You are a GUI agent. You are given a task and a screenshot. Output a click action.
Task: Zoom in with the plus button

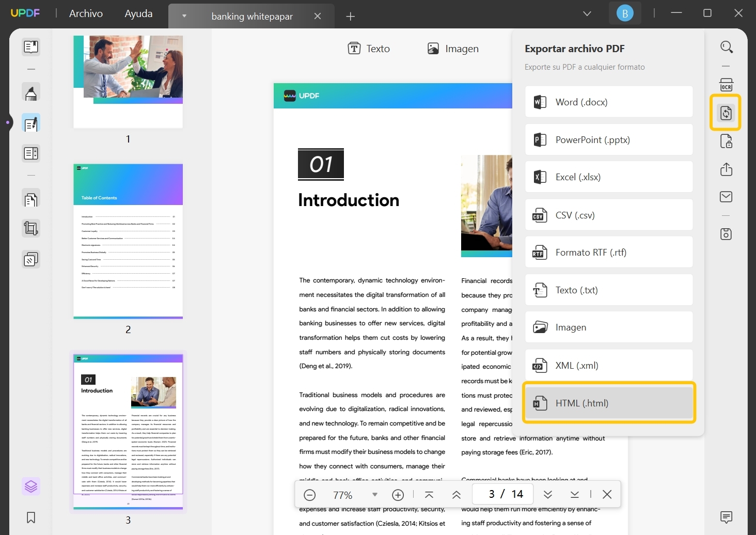[x=398, y=495]
